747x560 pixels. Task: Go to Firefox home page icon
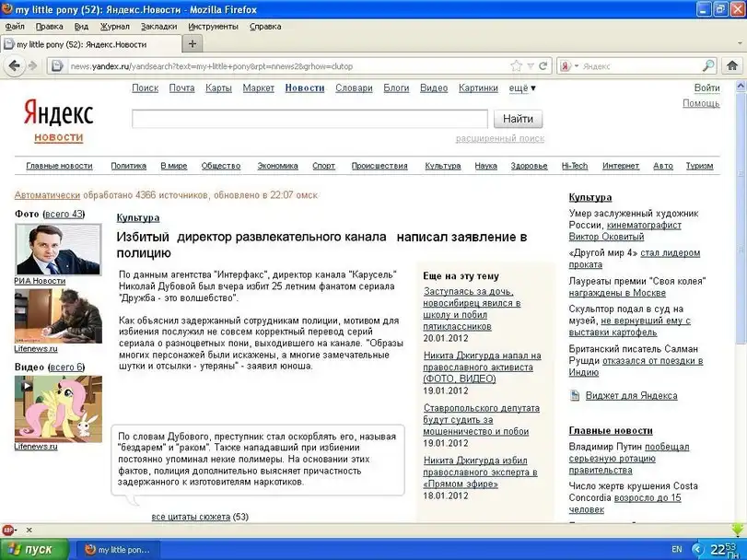click(733, 66)
